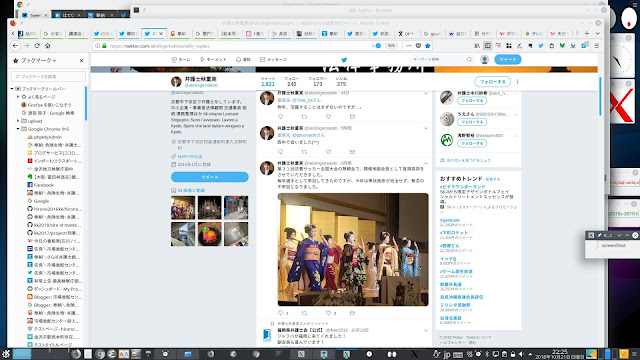Open the Pocket save icon in address bar
Screen dimensions: 640x360
pyautogui.click(x=418, y=46)
